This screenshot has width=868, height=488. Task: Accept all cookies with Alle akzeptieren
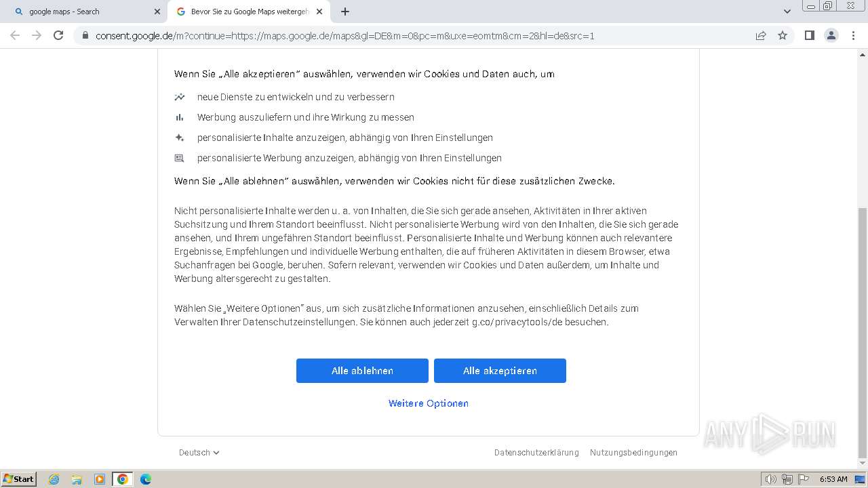(x=500, y=371)
